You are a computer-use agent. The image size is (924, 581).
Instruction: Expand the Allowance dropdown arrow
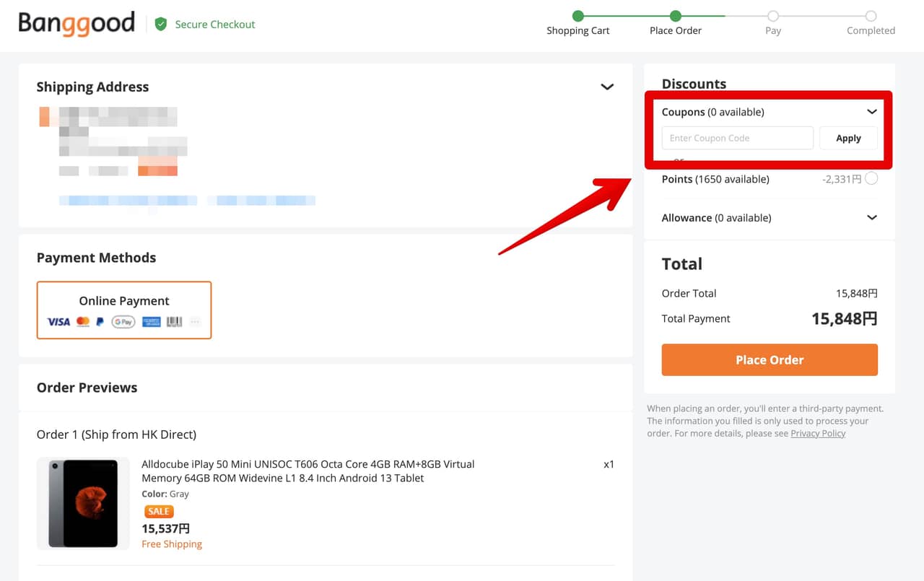coord(871,218)
